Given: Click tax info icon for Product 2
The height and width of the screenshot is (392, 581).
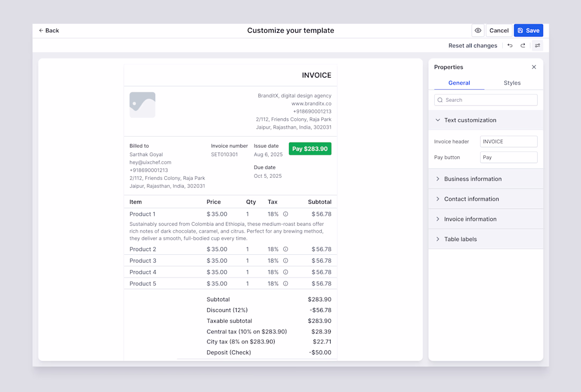Looking at the screenshot, I should [x=286, y=249].
